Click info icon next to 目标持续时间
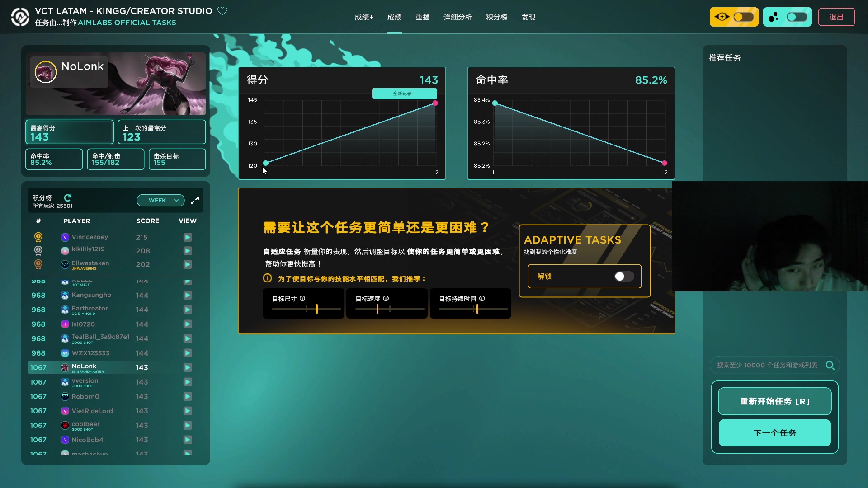The height and width of the screenshot is (488, 868). pyautogui.click(x=482, y=298)
